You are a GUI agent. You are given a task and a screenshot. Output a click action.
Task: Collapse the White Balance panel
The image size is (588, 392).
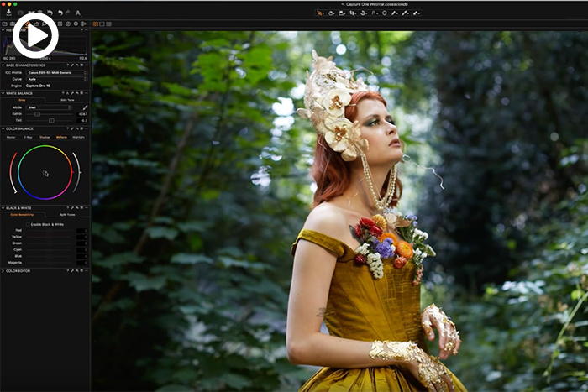point(3,93)
